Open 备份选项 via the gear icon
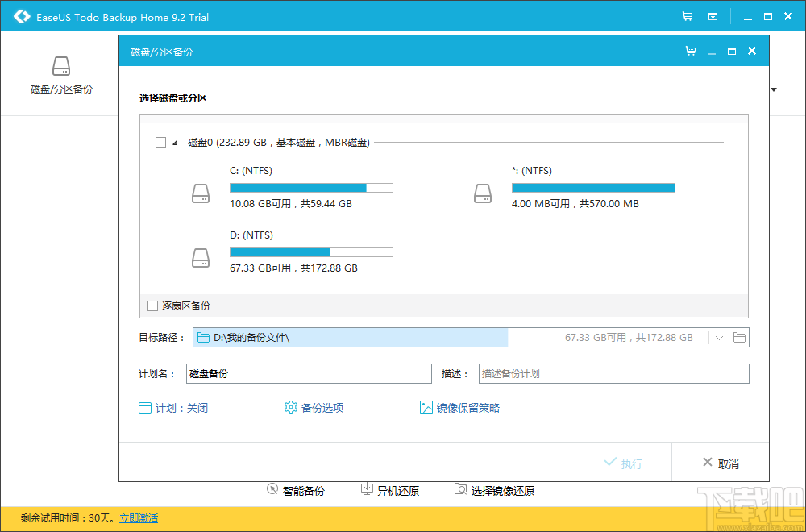 [x=290, y=408]
